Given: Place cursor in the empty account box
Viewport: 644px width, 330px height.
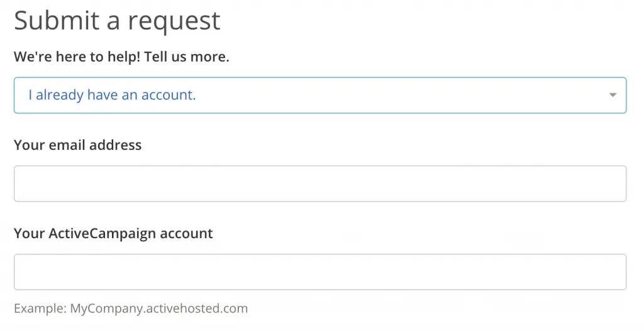Looking at the screenshot, I should (319, 271).
